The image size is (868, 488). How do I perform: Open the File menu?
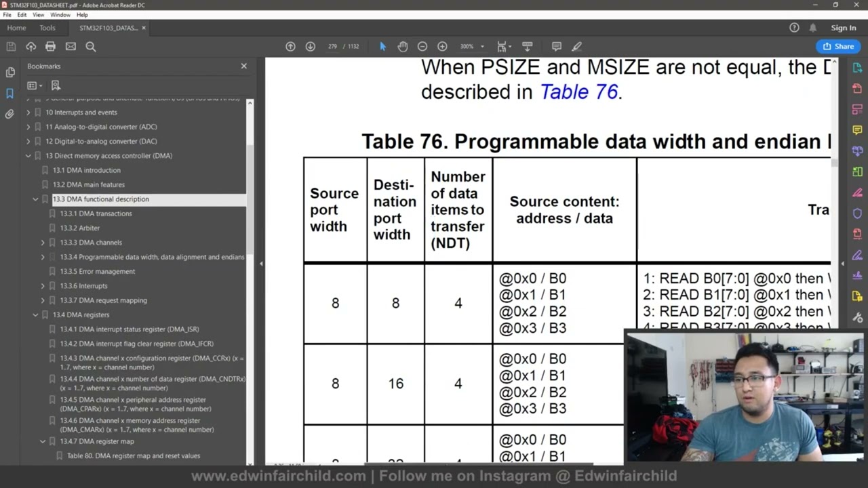tap(7, 15)
